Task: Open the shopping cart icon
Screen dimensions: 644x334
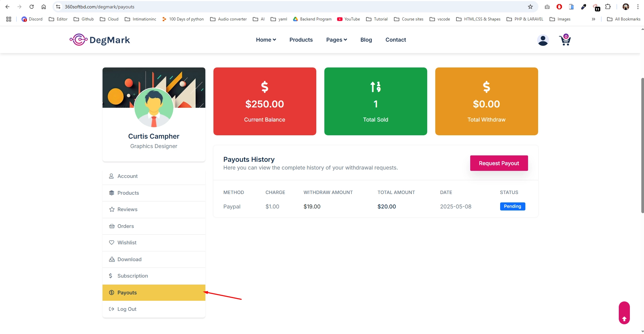Action: [x=565, y=40]
